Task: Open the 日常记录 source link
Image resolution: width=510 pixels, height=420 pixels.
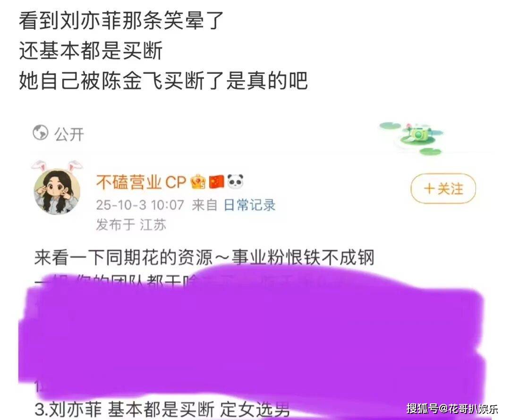Action: [x=249, y=206]
